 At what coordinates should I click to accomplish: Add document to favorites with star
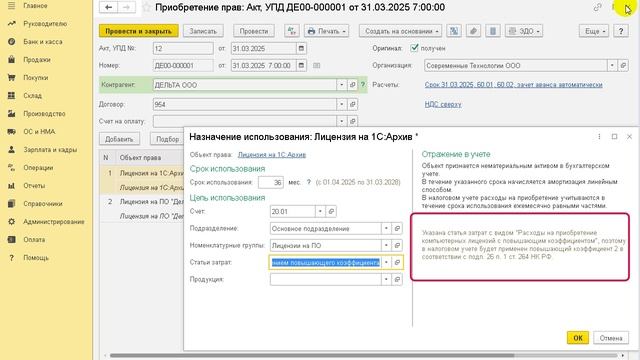pyautogui.click(x=147, y=7)
